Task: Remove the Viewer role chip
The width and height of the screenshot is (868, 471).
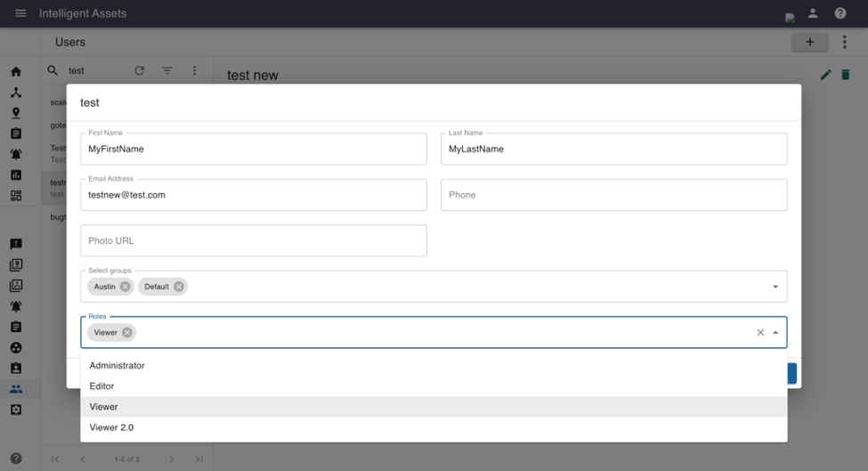Action: click(x=127, y=332)
